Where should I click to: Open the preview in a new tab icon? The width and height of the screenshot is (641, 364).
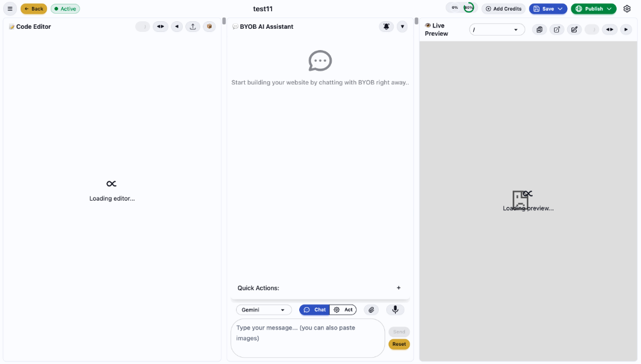(556, 29)
